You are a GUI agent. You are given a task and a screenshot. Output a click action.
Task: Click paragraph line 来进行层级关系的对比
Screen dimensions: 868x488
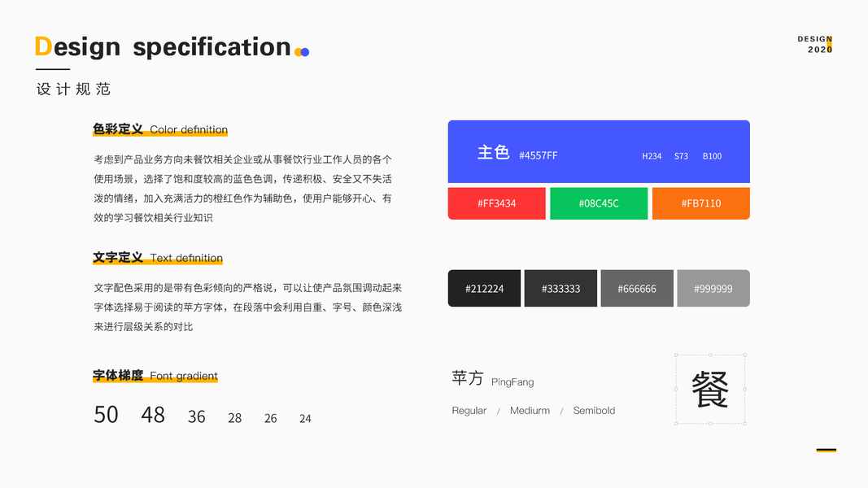coord(143,327)
